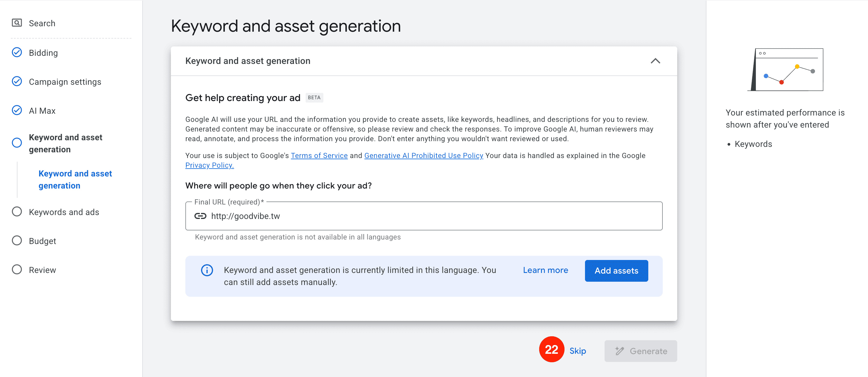This screenshot has height=377, width=868.
Task: Open the Campaign settings step
Action: tap(65, 82)
